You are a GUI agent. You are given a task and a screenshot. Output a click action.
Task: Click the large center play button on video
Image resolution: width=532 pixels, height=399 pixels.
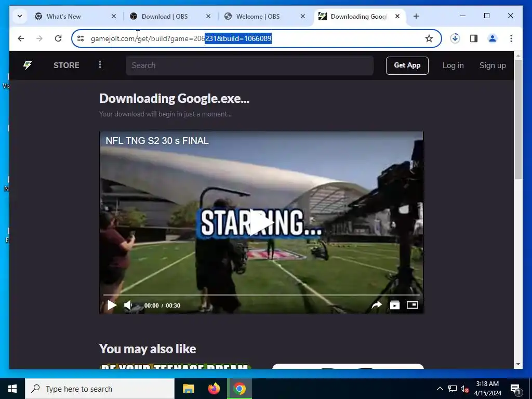coord(261,222)
